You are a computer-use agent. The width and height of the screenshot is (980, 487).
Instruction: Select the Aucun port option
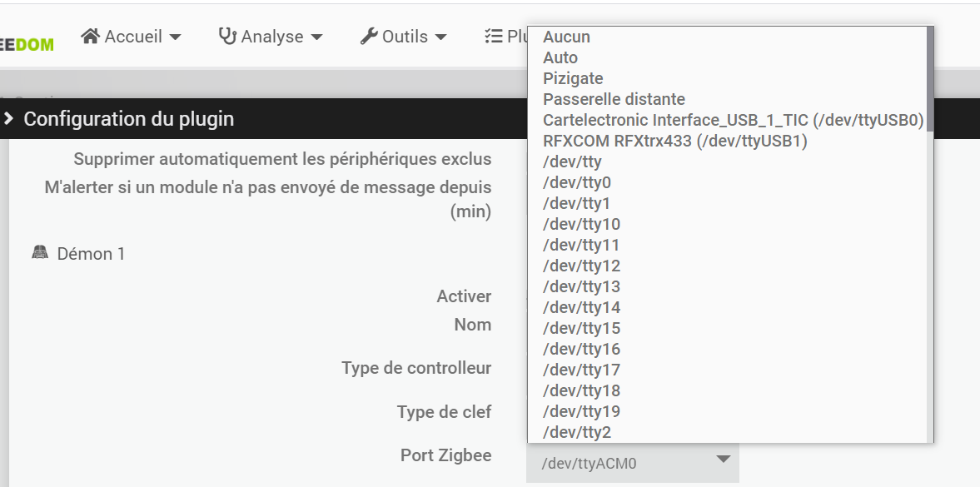pos(566,37)
